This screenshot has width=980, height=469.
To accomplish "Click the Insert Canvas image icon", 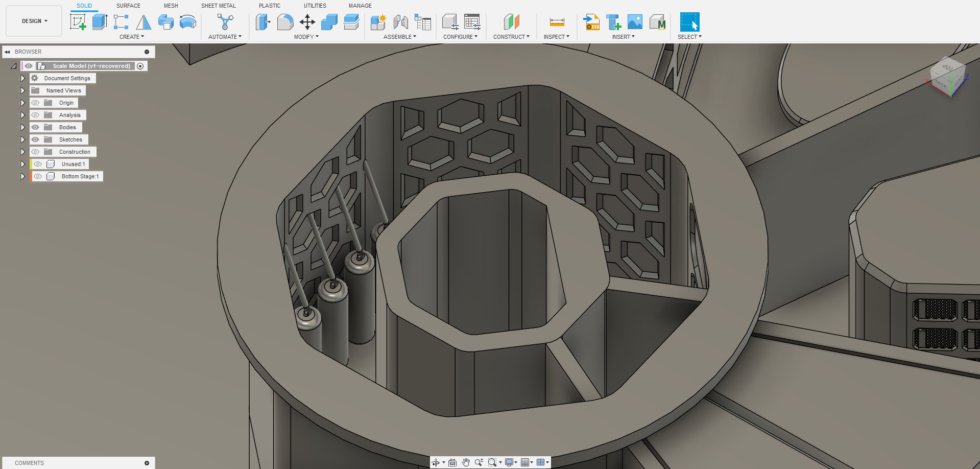I will 635,22.
